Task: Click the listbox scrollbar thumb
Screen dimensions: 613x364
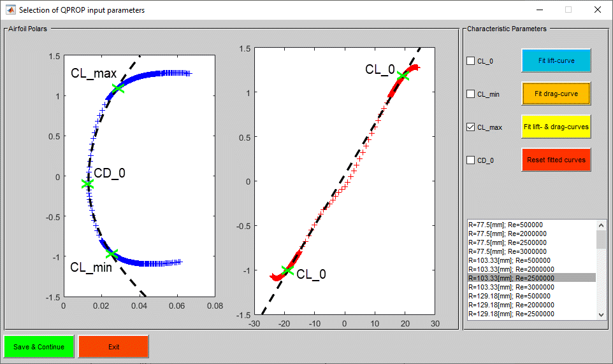Action: (x=601, y=239)
